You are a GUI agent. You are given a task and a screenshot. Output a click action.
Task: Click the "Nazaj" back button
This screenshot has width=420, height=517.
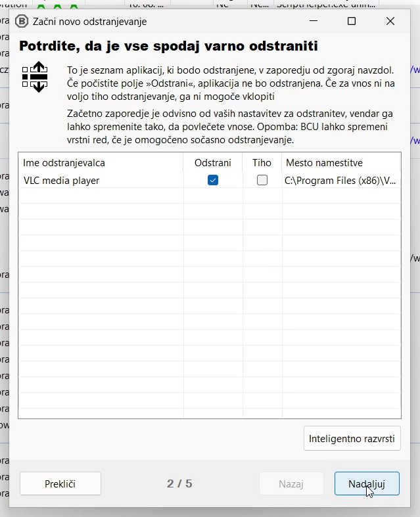[291, 483]
